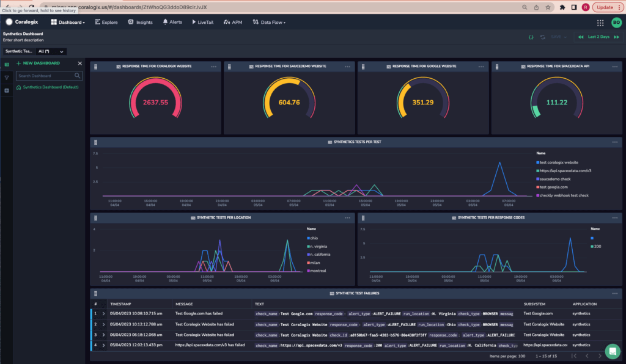Click the MESSAGE column header
The image size is (626, 364).
184,304
